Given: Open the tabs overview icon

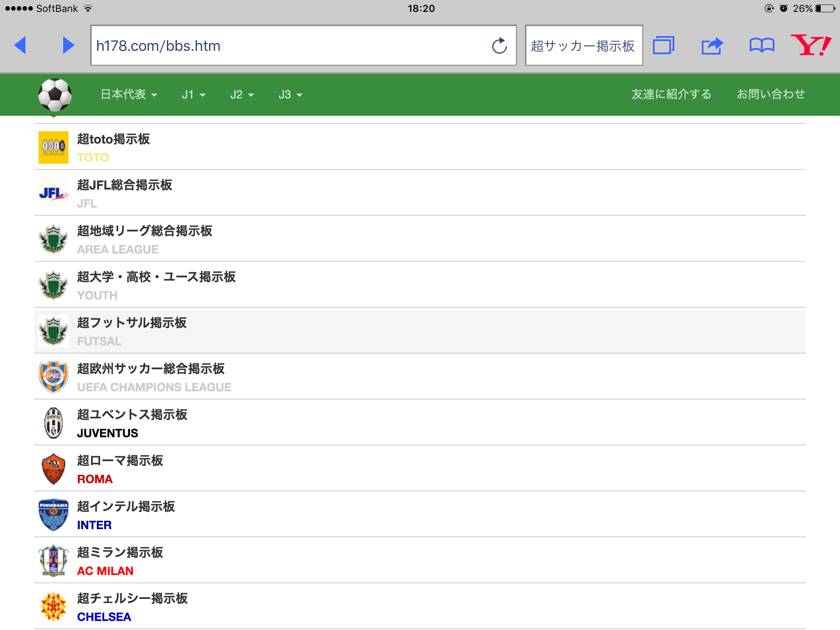Looking at the screenshot, I should 663,45.
